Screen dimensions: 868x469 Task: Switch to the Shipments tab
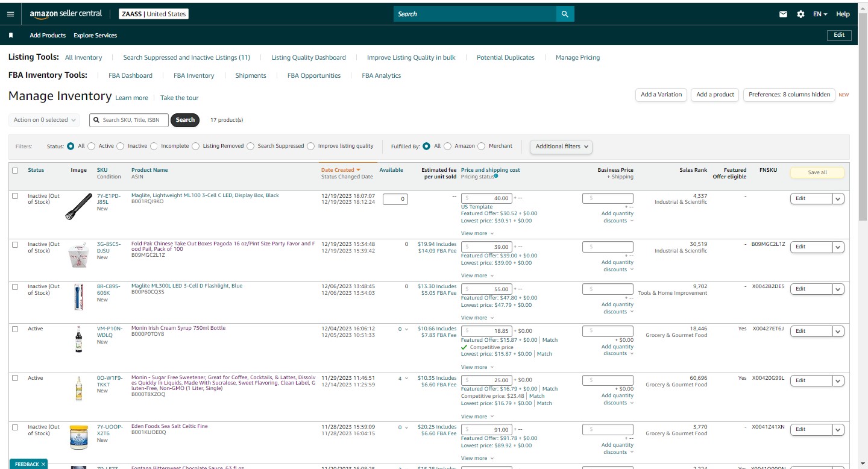251,76
